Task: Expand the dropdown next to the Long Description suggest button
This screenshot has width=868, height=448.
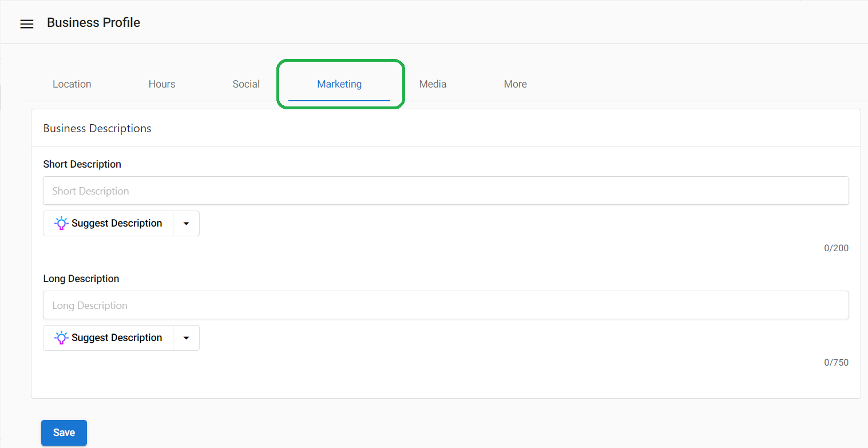Action: point(186,338)
